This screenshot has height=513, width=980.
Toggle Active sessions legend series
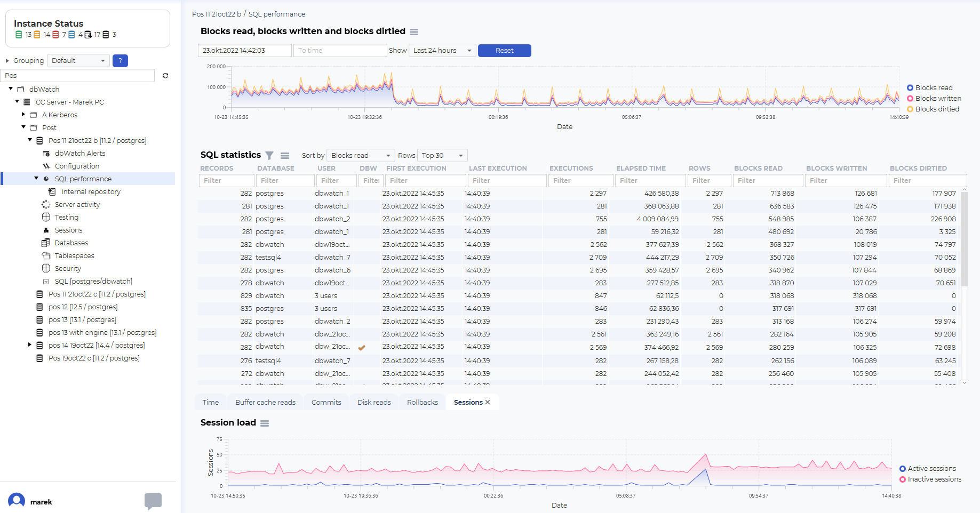click(x=928, y=469)
